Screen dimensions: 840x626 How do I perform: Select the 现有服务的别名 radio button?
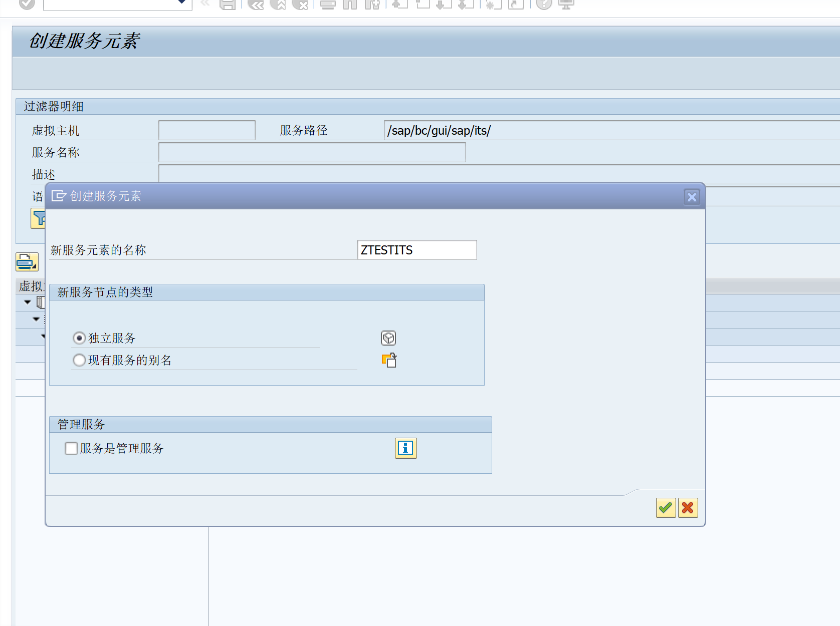coord(79,360)
